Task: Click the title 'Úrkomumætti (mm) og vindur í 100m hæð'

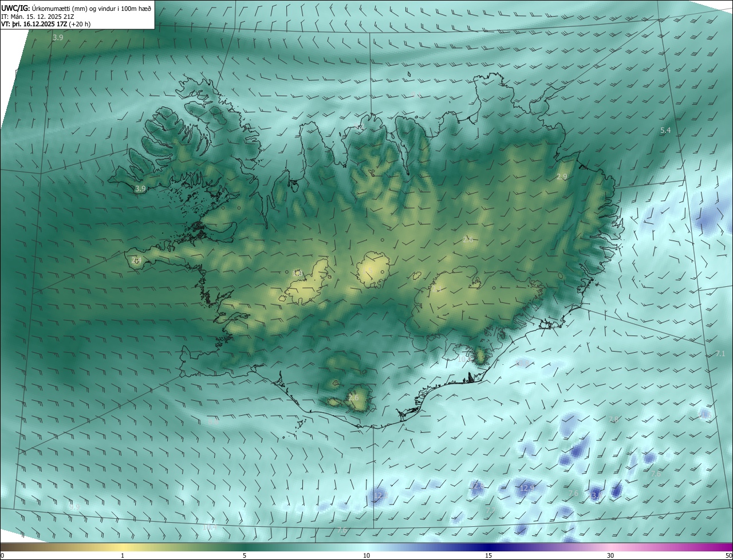Action: (x=92, y=8)
